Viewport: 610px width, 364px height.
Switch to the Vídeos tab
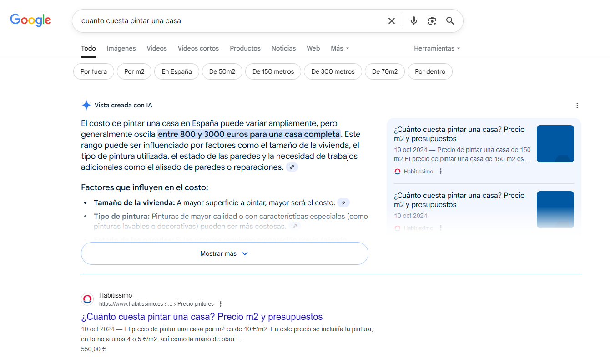tap(156, 48)
